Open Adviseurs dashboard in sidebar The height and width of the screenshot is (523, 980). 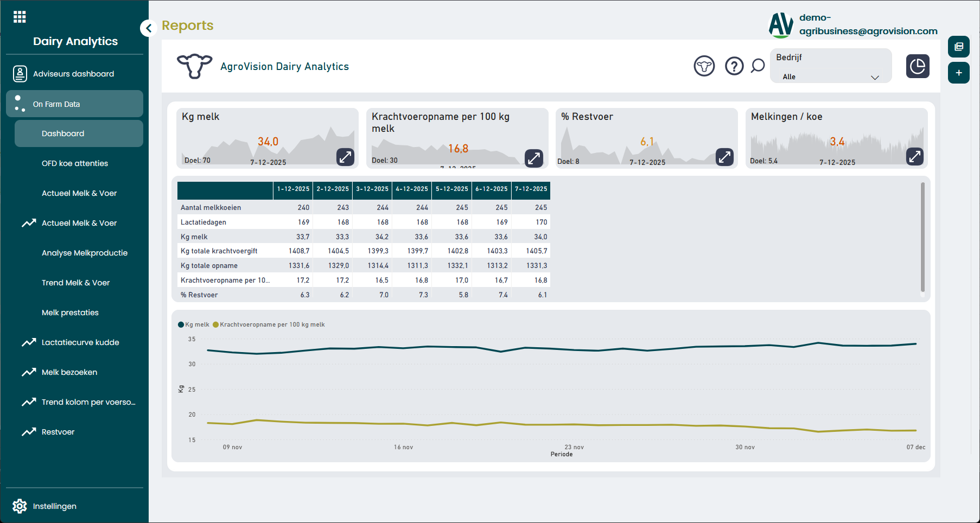tap(73, 74)
